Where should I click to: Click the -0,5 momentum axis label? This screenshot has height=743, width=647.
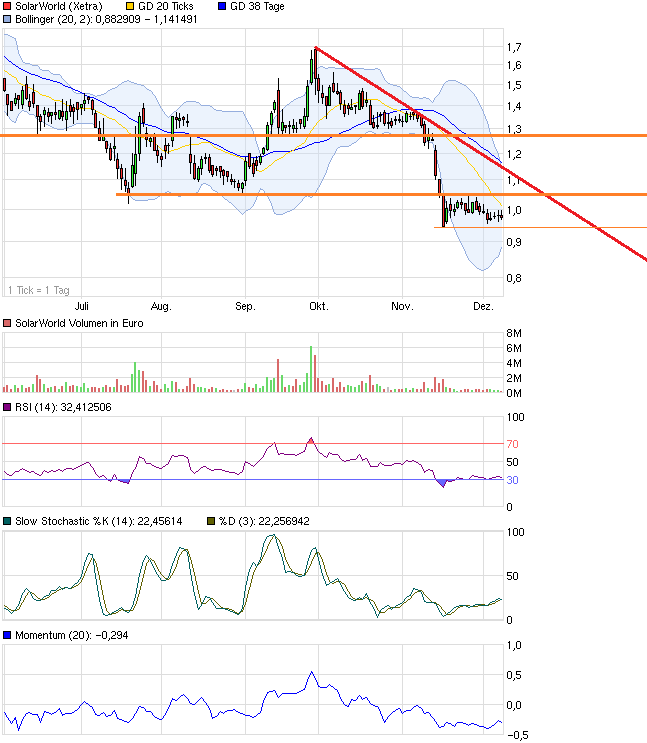(x=517, y=735)
